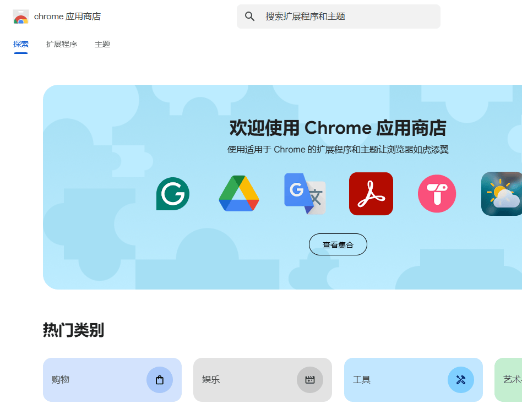Click the search magnifier icon
522x420 pixels.
[x=249, y=17]
